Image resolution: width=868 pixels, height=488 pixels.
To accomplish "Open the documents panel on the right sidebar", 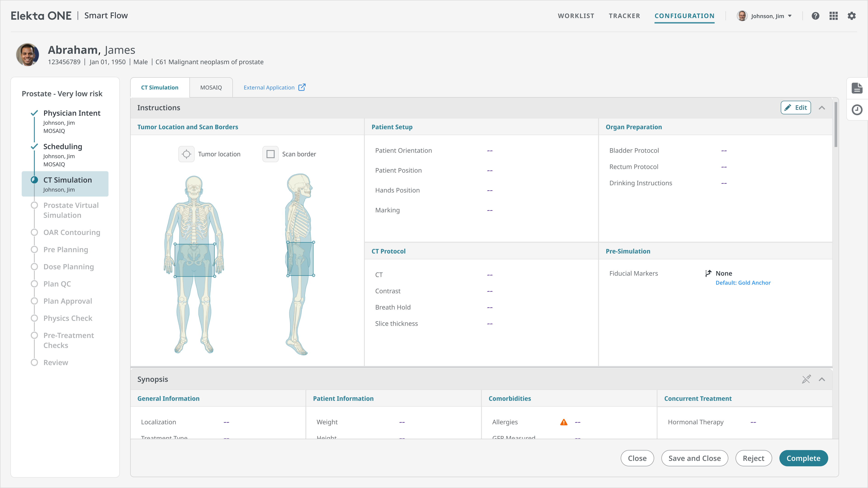I will click(x=858, y=88).
